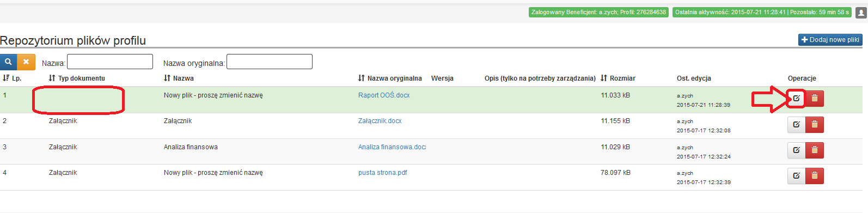Screen dimensions: 868x213
Task: Click Załącznik document type in row 3
Action: pos(63,147)
